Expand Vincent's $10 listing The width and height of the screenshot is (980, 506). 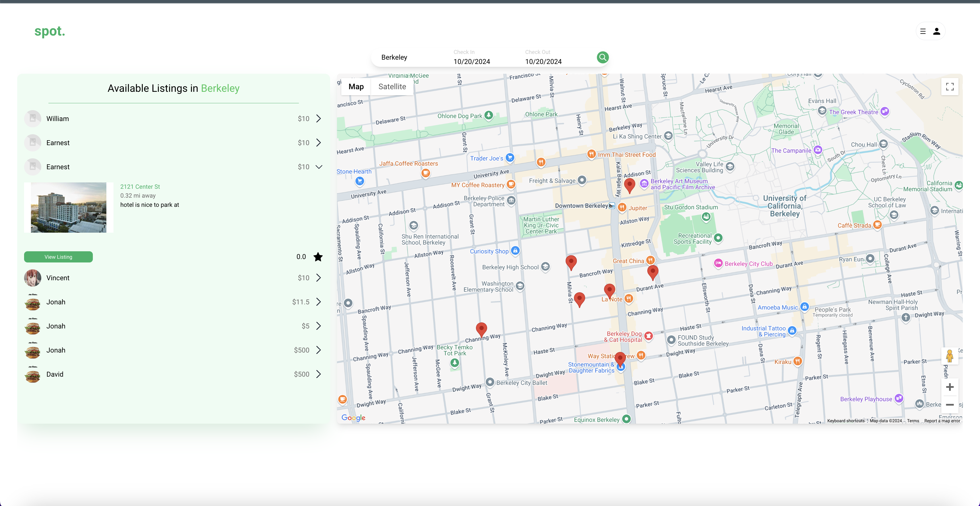(319, 278)
